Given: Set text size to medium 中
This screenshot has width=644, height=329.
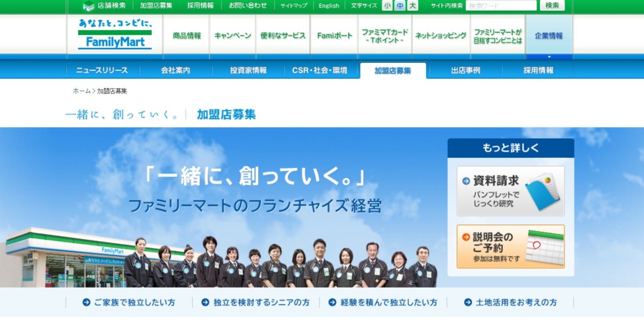Looking at the screenshot, I should click(x=400, y=6).
